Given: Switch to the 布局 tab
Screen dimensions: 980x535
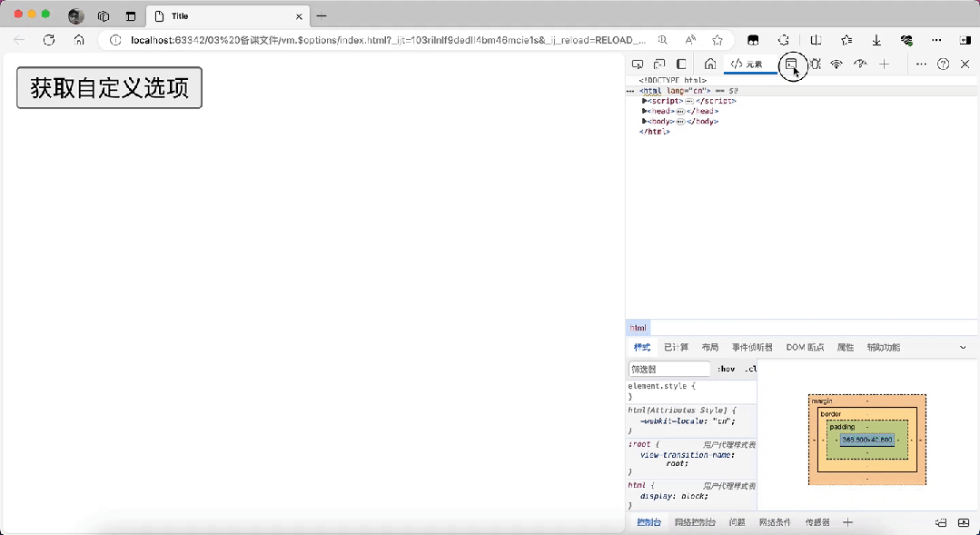Looking at the screenshot, I should click(x=710, y=348).
